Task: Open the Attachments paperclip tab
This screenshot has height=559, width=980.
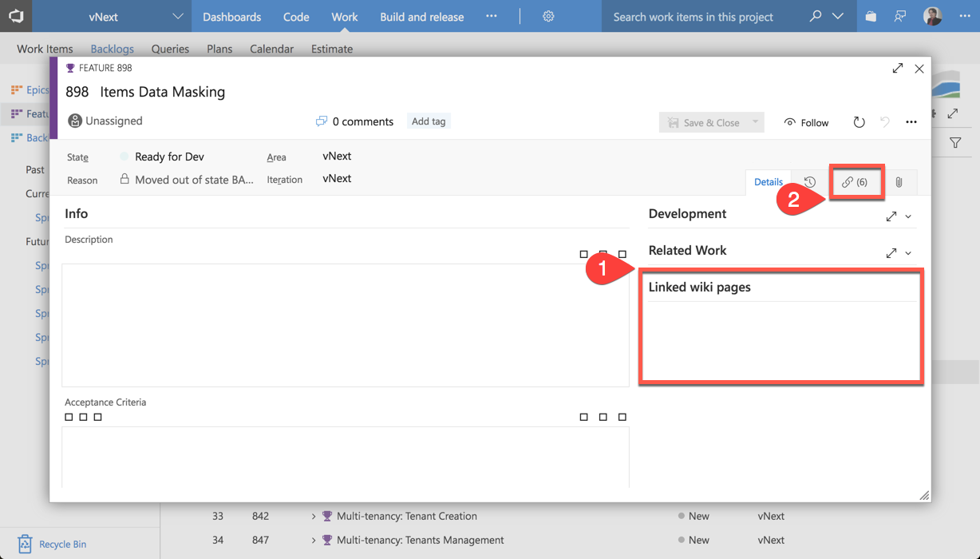Action: pos(899,182)
